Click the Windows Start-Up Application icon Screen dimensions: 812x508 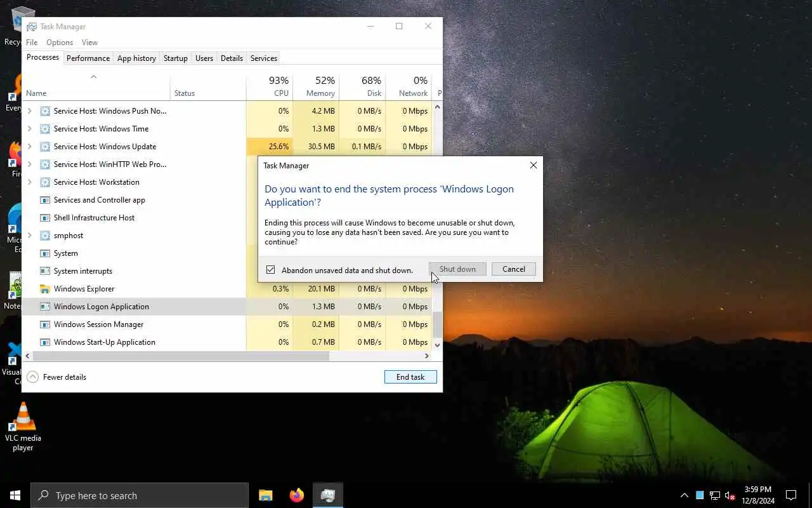tap(45, 342)
